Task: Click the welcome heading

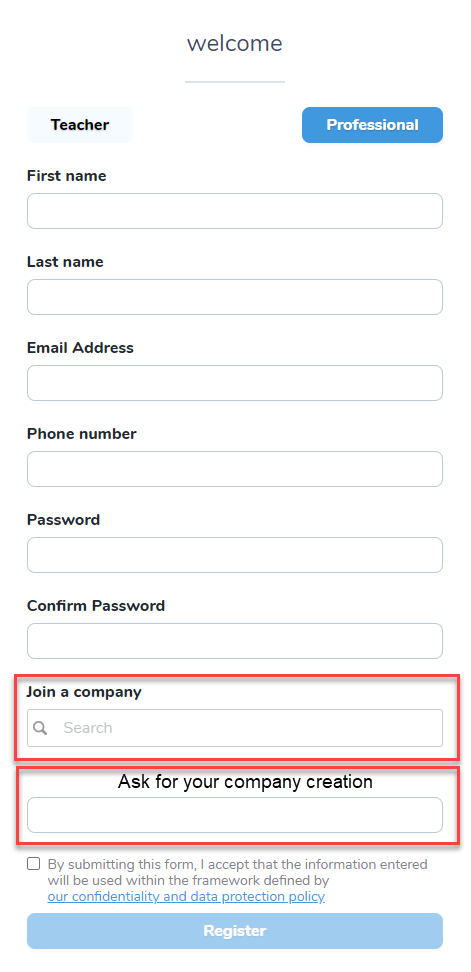Action: coord(235,43)
